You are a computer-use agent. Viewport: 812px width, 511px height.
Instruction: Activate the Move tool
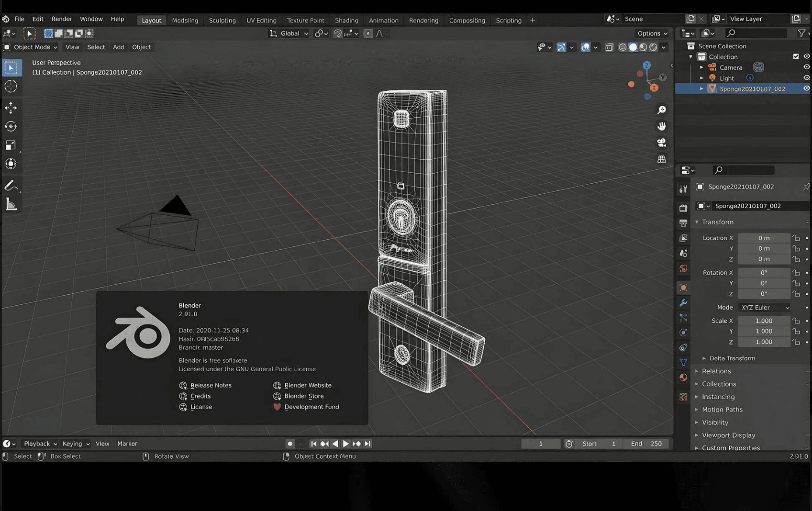pos(11,108)
